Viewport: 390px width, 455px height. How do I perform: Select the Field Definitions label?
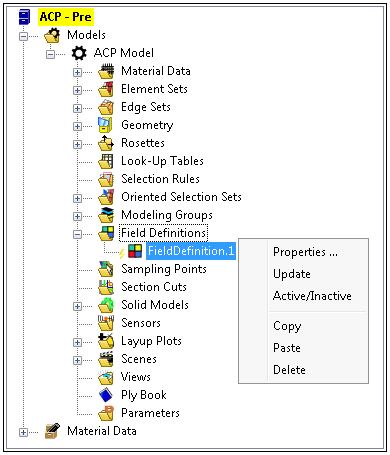163,233
